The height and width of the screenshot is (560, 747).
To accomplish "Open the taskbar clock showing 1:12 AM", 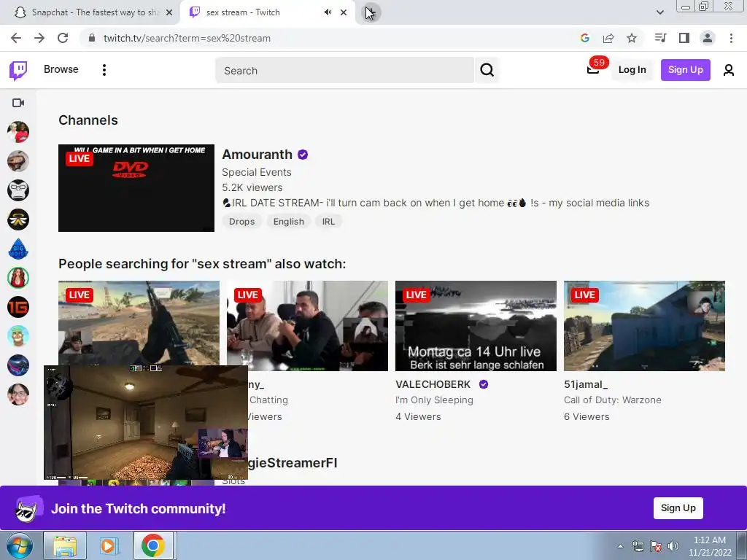I will click(709, 546).
